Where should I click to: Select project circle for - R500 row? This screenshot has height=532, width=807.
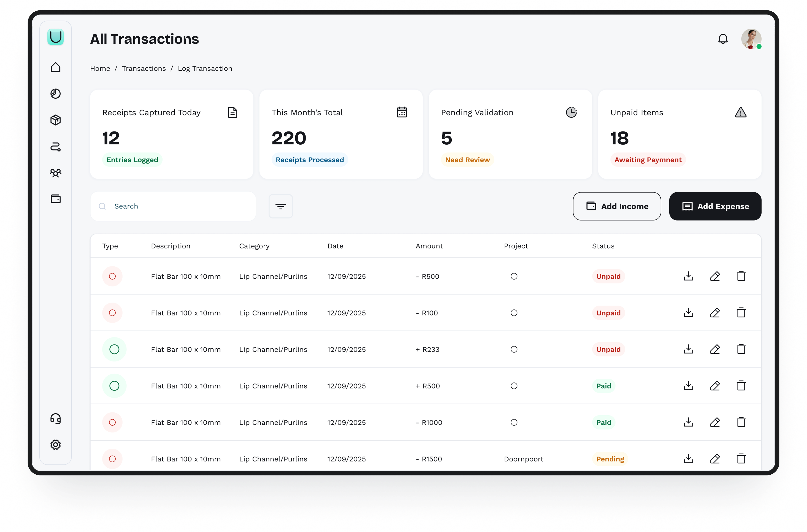pyautogui.click(x=514, y=276)
